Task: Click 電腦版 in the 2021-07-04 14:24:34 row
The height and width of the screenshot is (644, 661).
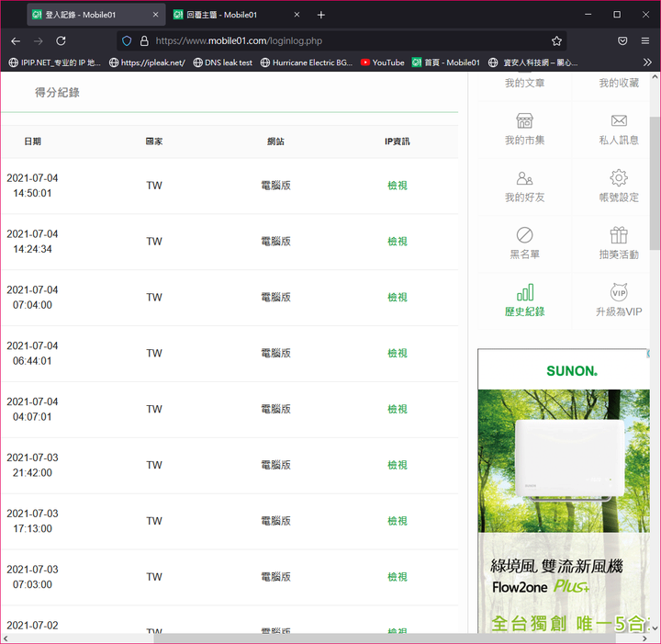Action: tap(275, 242)
